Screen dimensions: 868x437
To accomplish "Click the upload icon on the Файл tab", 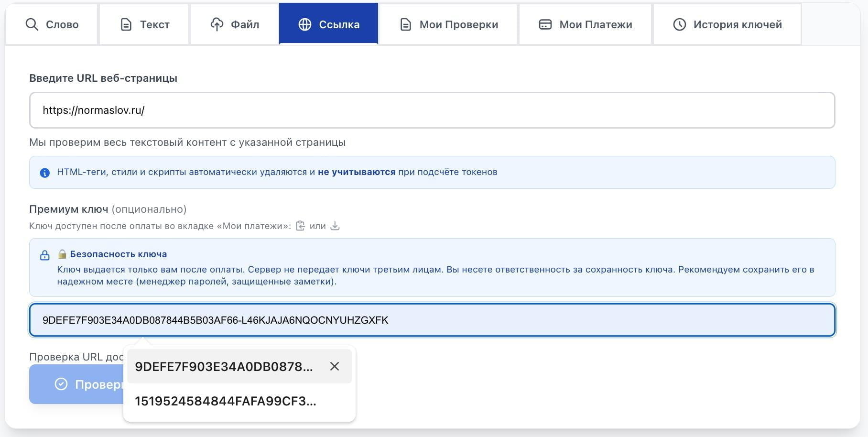I will [217, 24].
